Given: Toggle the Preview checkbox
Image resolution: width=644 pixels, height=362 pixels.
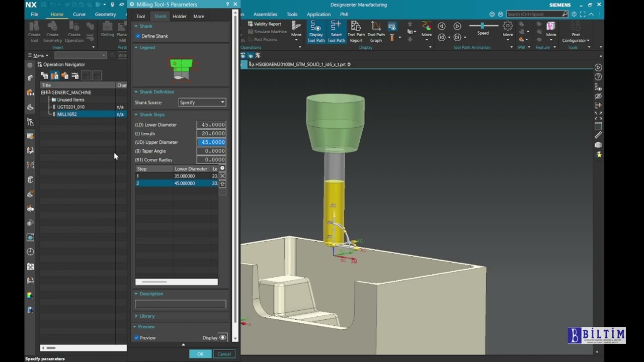Looking at the screenshot, I should click(x=137, y=338).
